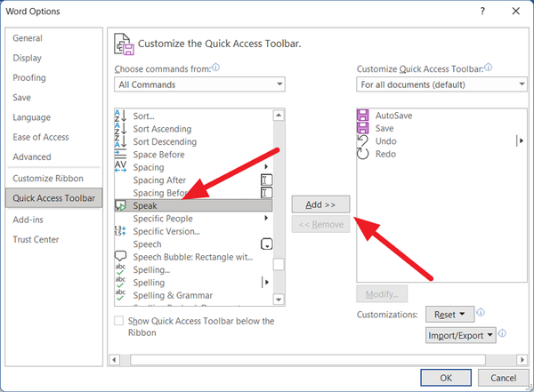Open the Reset dropdown button
Viewport: 534px width, 392px height.
coord(449,314)
